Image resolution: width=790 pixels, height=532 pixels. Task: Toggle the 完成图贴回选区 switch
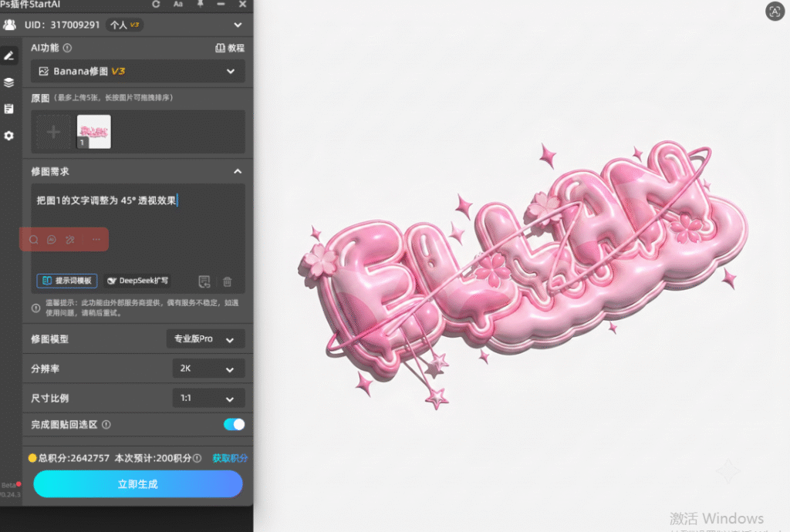tap(235, 424)
